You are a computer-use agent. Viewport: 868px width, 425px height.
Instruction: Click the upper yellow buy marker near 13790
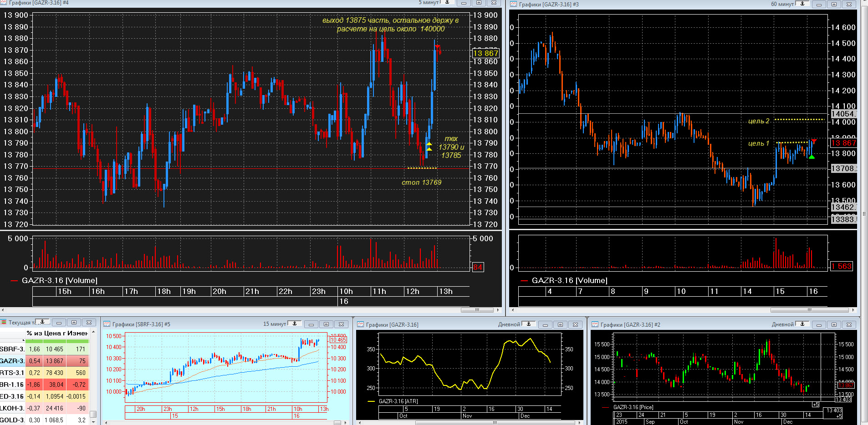(429, 144)
